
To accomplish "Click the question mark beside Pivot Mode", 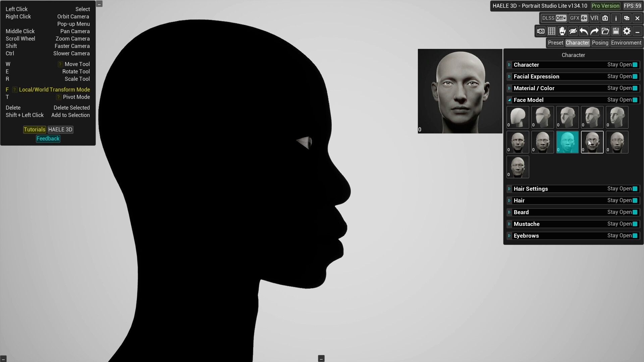I will point(59,97).
